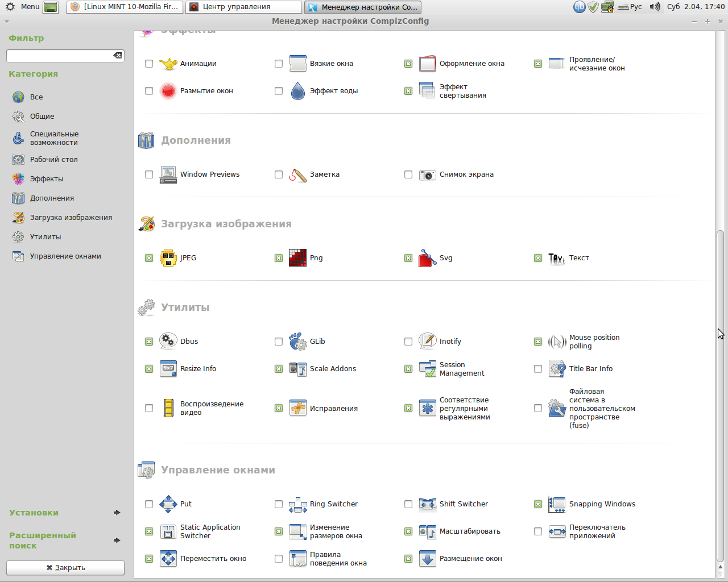Click the Dbus plugin icon

tap(168, 342)
